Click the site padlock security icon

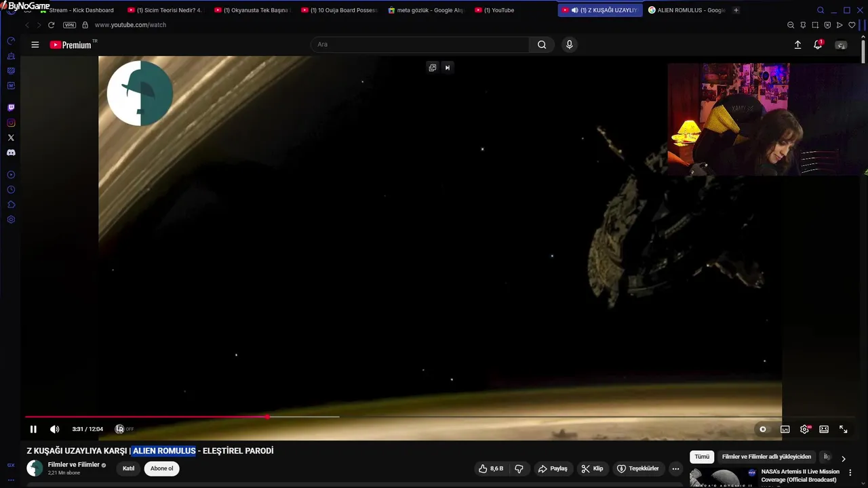pos(85,25)
